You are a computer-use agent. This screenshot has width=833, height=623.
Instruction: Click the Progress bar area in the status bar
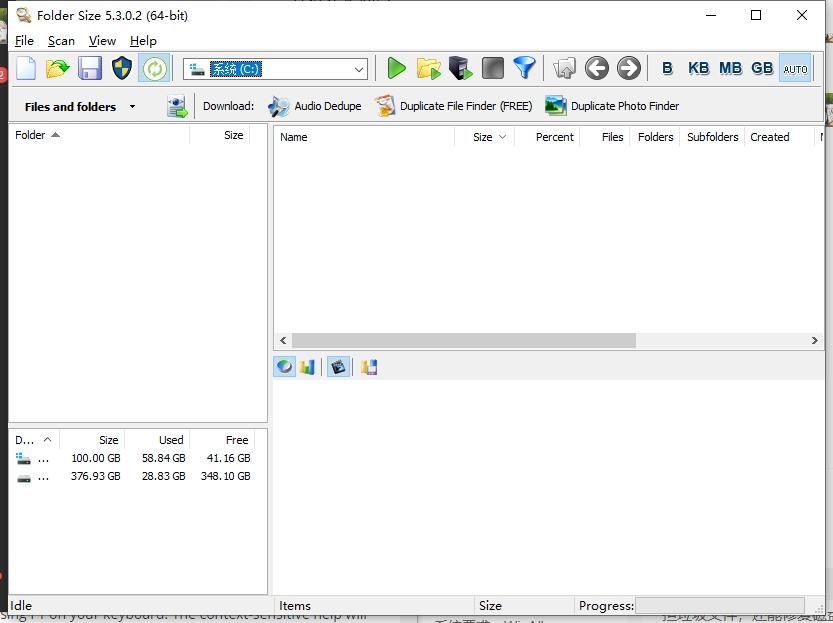tap(720, 605)
